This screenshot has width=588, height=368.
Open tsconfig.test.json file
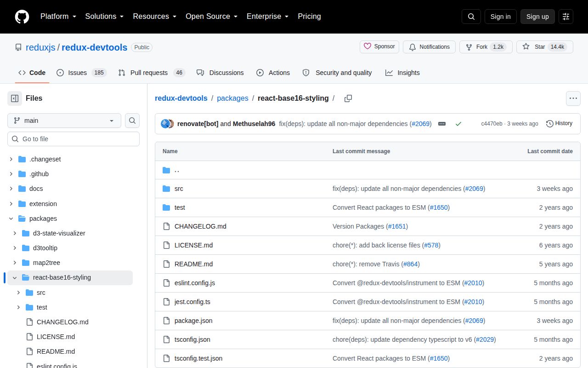pos(198,358)
